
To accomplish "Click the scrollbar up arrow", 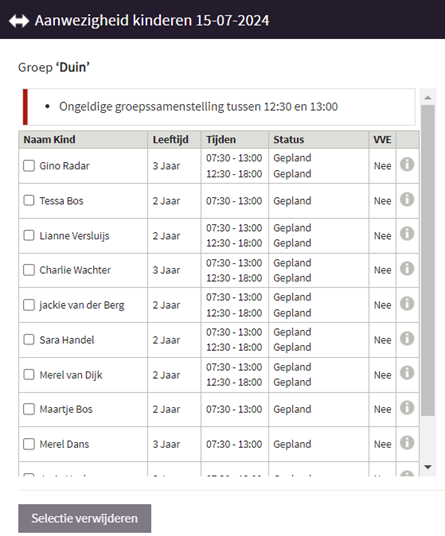I will (x=428, y=98).
